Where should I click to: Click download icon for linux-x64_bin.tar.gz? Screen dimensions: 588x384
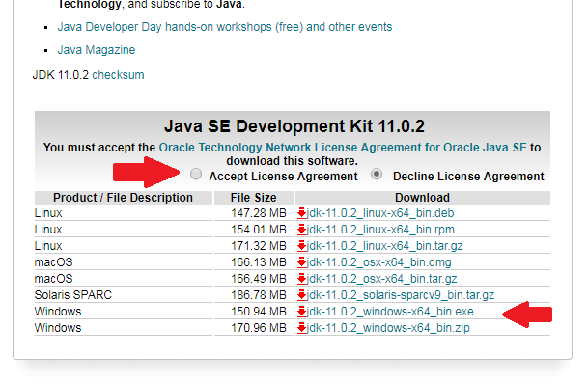301,246
